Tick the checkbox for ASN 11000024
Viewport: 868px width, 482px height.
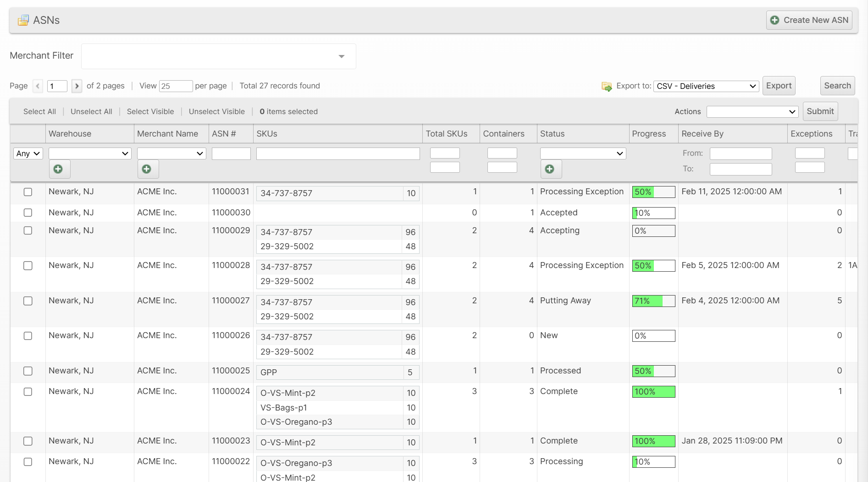pyautogui.click(x=28, y=392)
